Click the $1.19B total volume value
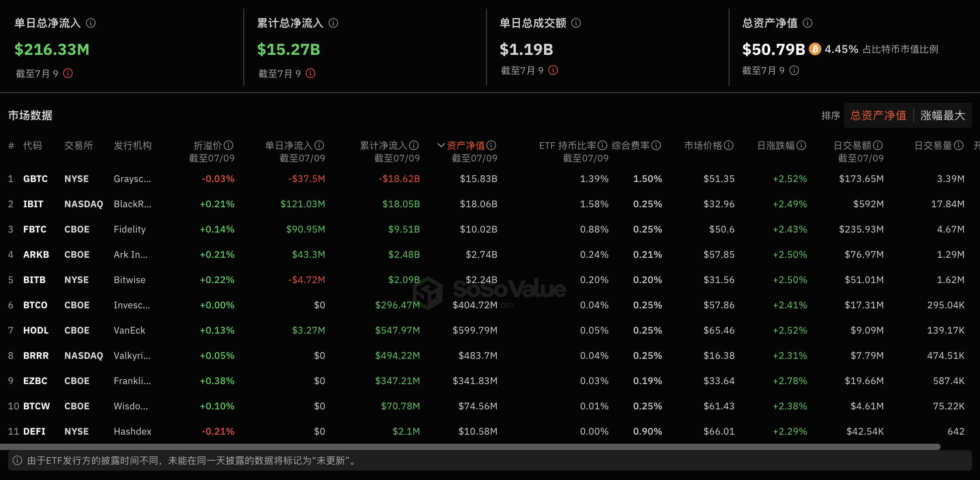The width and height of the screenshot is (980, 480). 526,49
